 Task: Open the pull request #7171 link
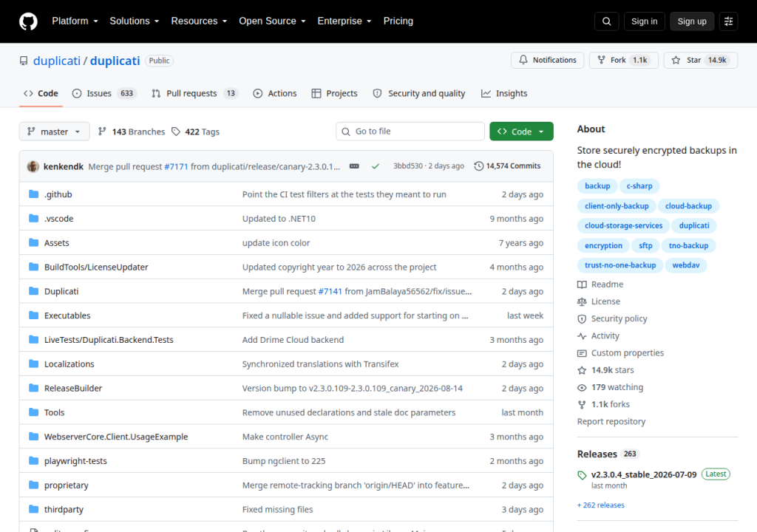click(x=176, y=166)
